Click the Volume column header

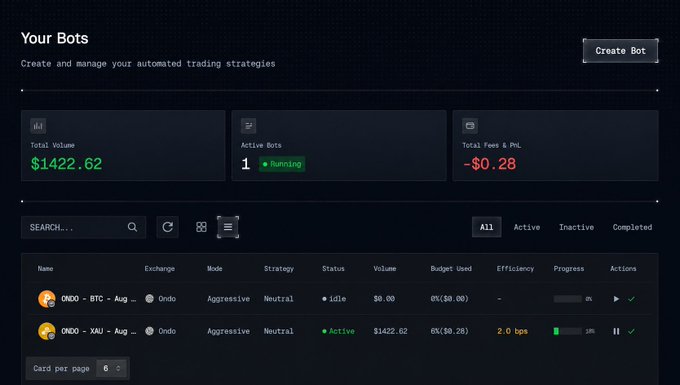(385, 269)
